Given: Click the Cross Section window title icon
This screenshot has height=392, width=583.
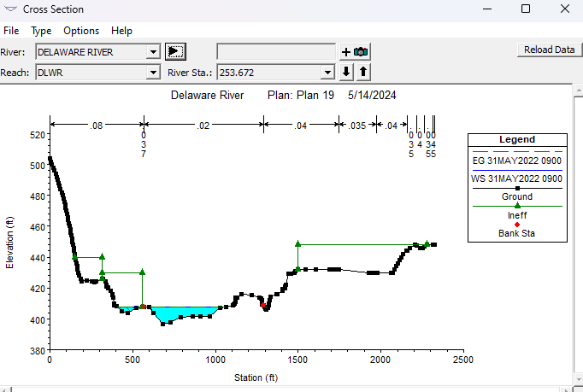Looking at the screenshot, I should 10,9.
